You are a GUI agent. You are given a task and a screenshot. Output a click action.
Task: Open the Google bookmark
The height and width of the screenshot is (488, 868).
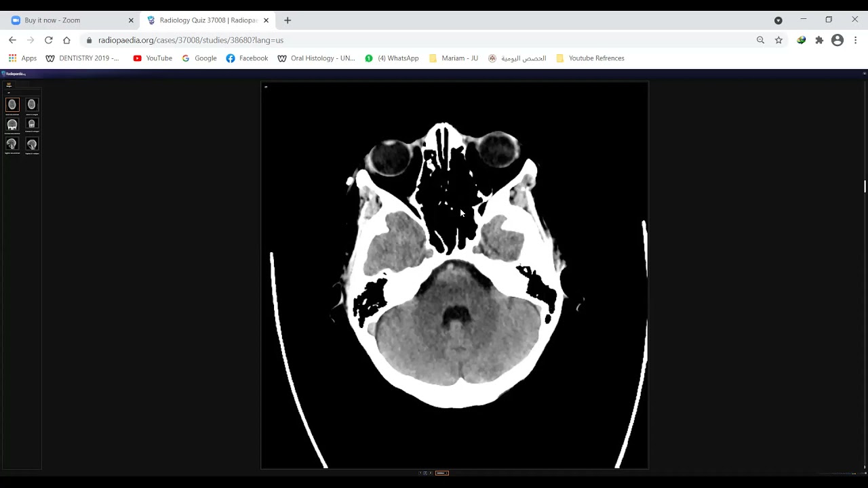point(199,58)
